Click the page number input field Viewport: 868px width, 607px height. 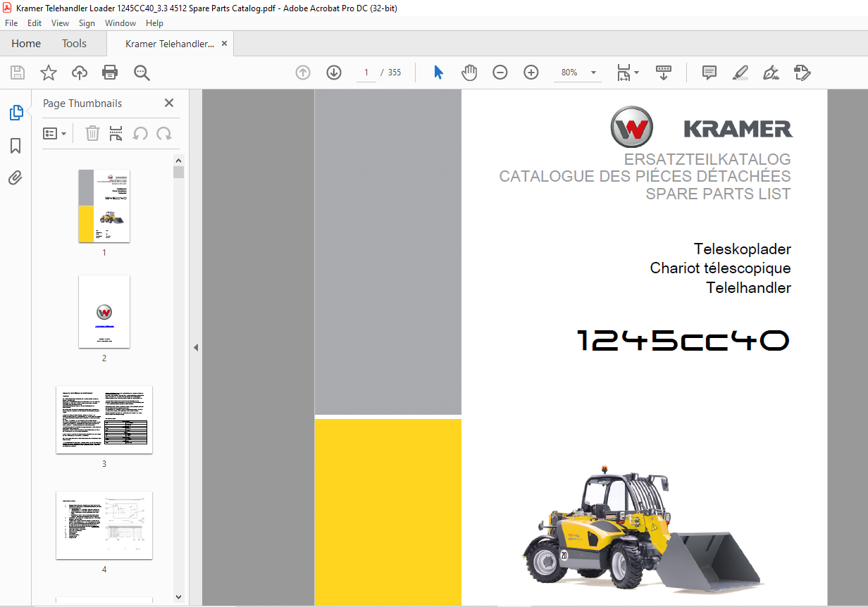pyautogui.click(x=366, y=73)
